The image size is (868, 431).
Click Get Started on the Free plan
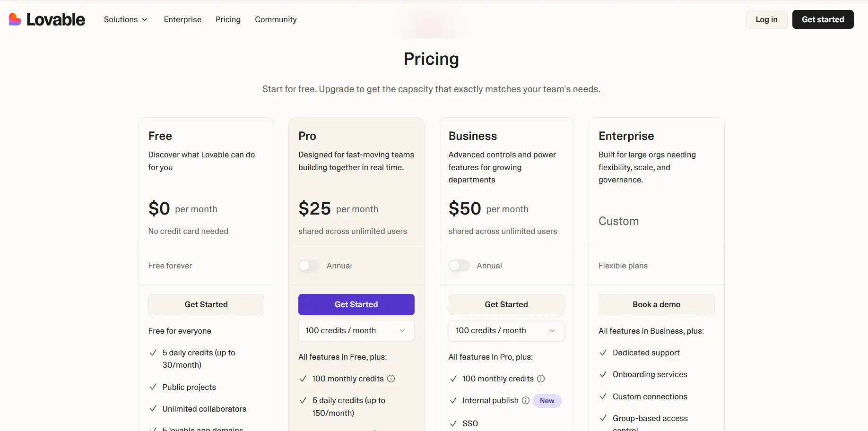[206, 304]
